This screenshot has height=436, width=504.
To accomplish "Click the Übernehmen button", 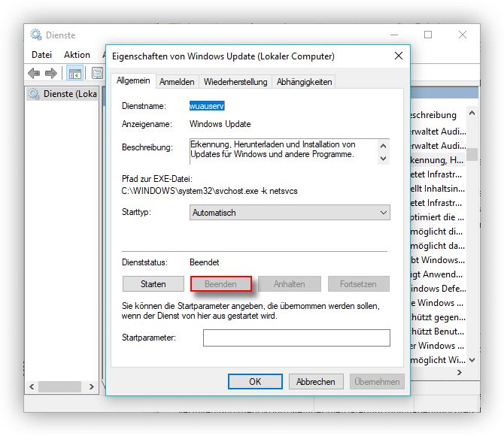I will 377,381.
